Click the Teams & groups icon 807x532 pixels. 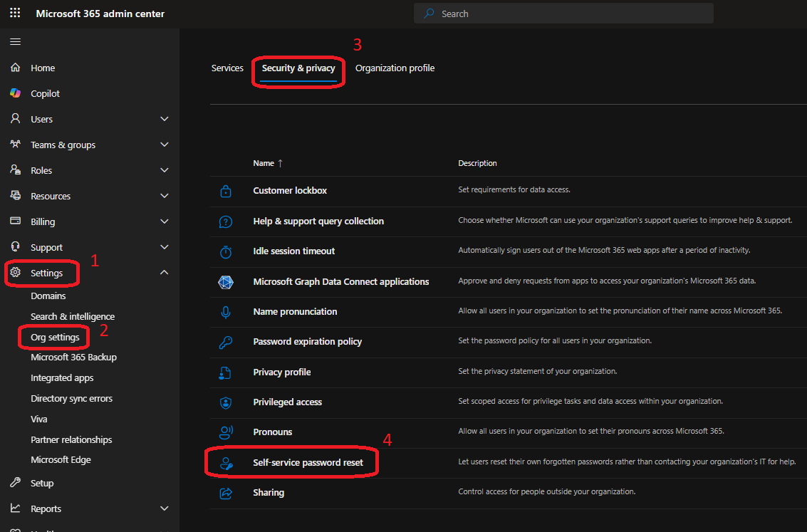[x=16, y=145]
